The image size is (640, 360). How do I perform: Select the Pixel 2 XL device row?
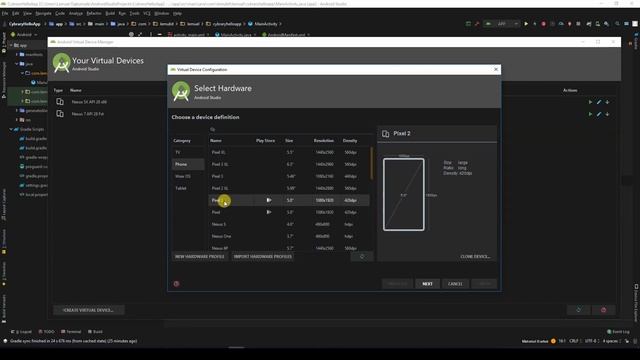[289, 188]
